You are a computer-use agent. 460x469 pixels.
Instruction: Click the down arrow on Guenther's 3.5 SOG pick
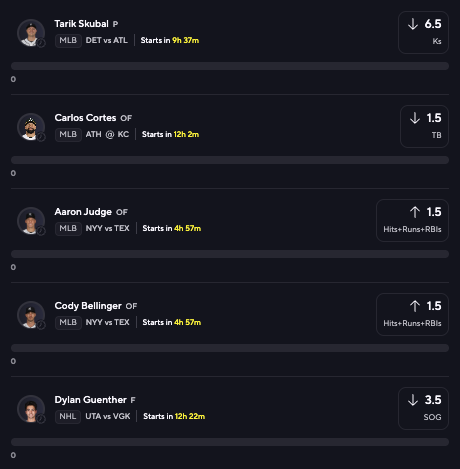click(x=413, y=400)
